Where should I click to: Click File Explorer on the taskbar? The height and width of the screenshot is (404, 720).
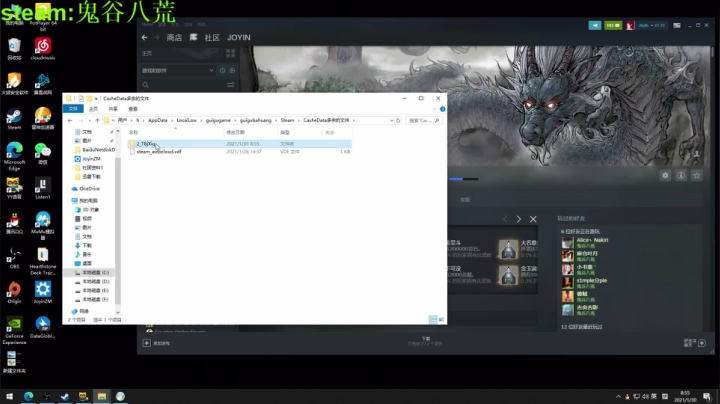[101, 396]
